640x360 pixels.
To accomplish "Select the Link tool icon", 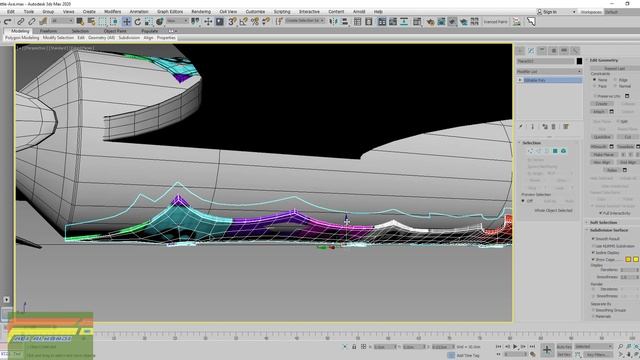I will click(x=20, y=22).
